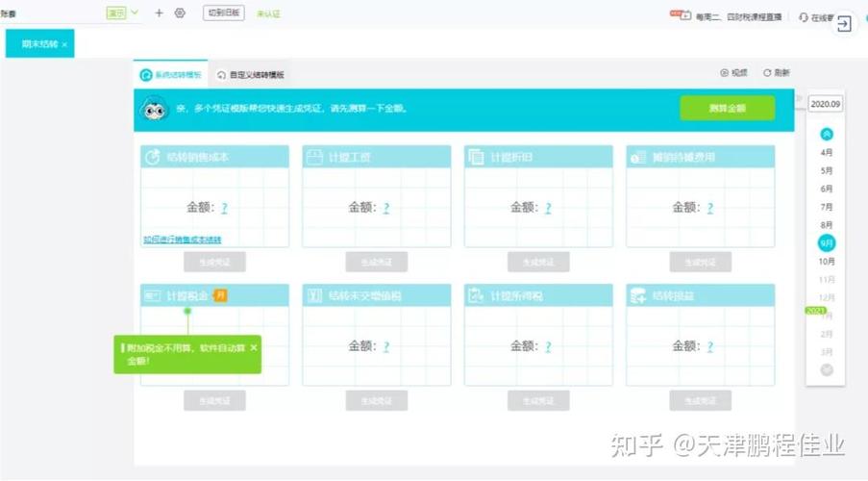The width and height of the screenshot is (868, 481).
Task: Expand the dropdown arrow beside 演示 tag
Action: click(135, 13)
